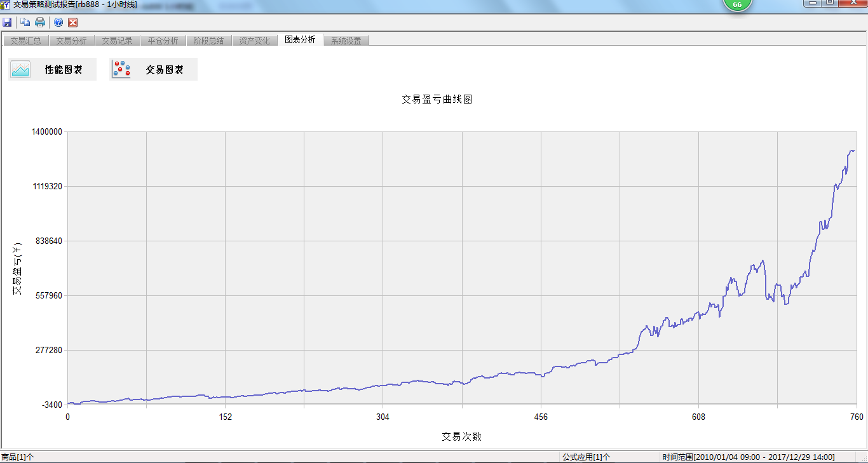
Task: Click the green 66 badge at the top
Action: pyautogui.click(x=737, y=4)
